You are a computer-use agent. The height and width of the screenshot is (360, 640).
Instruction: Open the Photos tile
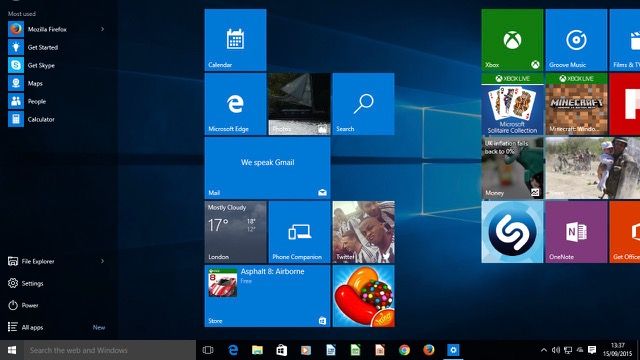(x=299, y=104)
